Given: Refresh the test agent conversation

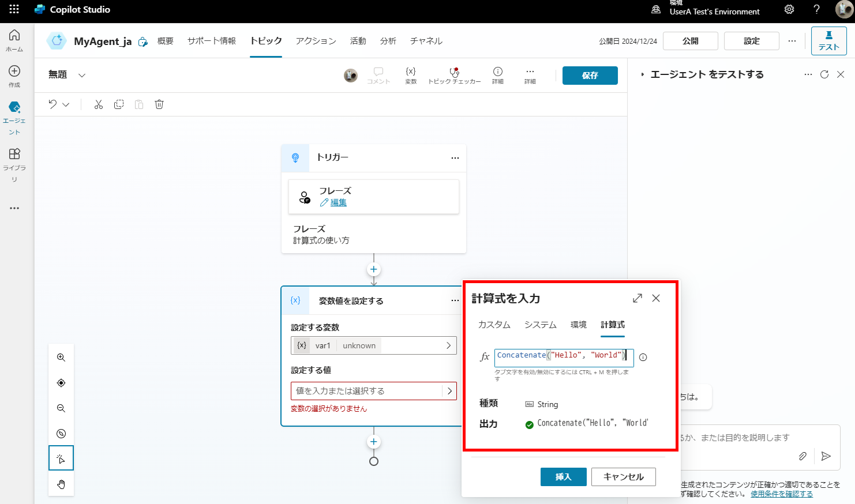Looking at the screenshot, I should pos(824,74).
